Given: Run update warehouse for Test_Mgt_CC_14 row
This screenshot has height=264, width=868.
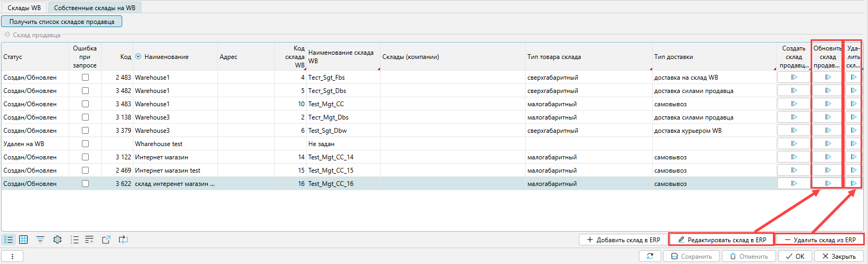Looking at the screenshot, I should click(828, 157).
